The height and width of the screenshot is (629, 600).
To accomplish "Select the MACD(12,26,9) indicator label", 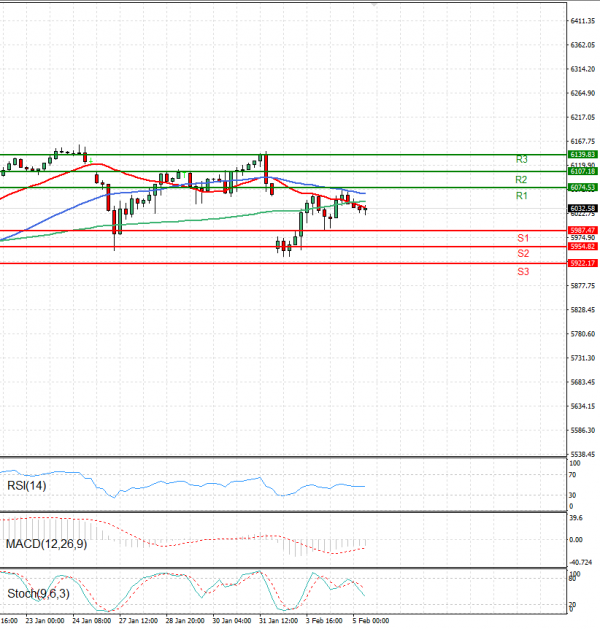I will click(47, 544).
